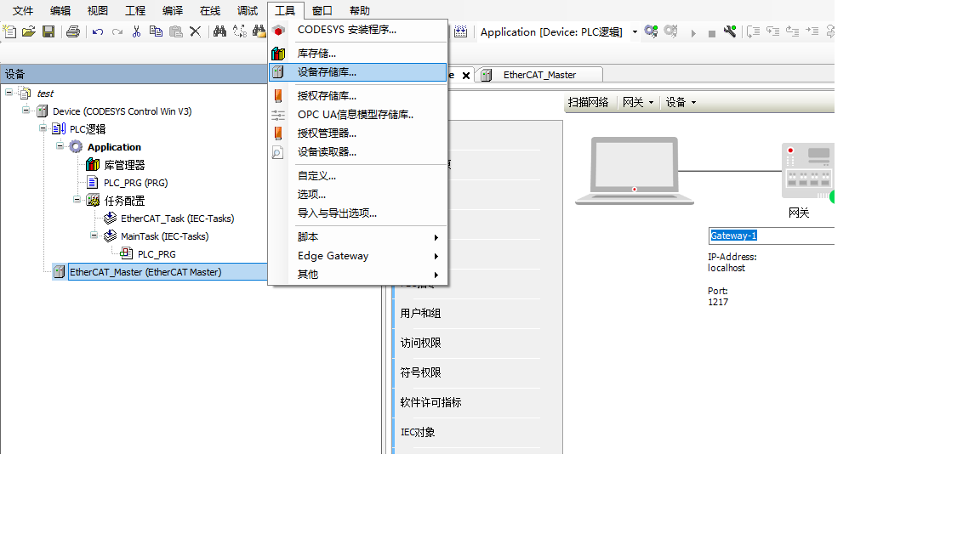980x551 pixels.
Task: Choose 库存储... from the Tools menu
Action: [358, 54]
